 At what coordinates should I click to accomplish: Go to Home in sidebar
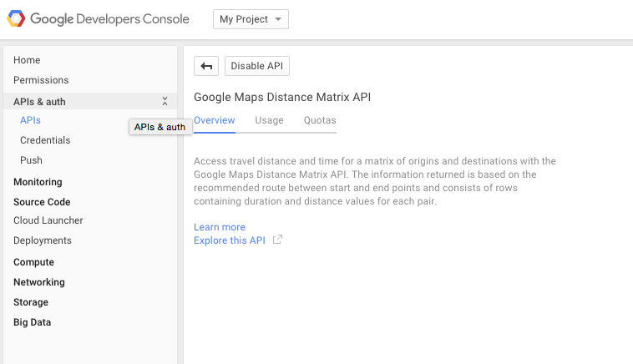pos(27,60)
